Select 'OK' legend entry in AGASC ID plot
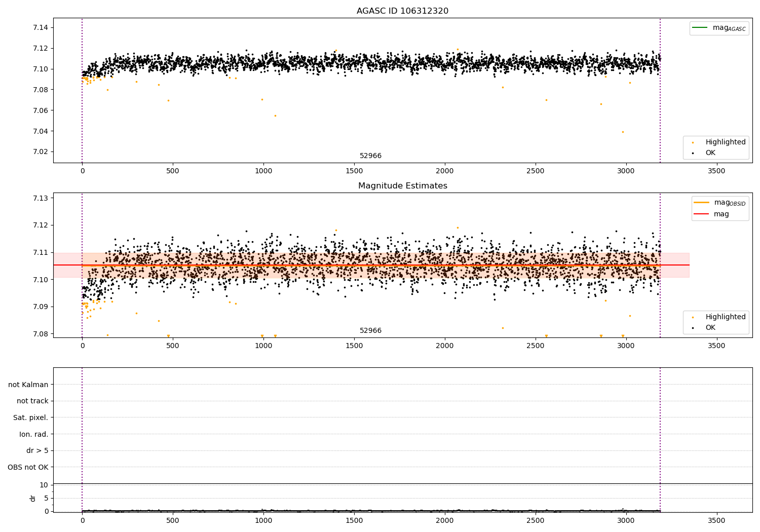 710,153
